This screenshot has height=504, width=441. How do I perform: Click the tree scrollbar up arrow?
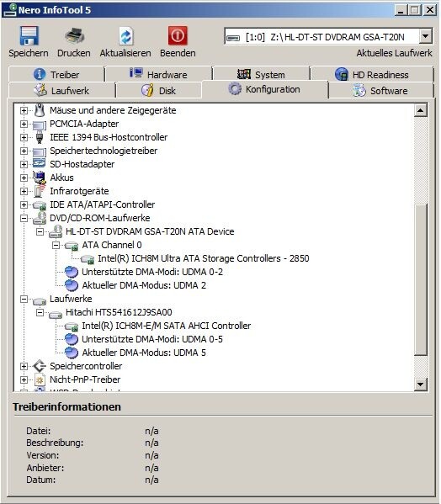(x=421, y=110)
